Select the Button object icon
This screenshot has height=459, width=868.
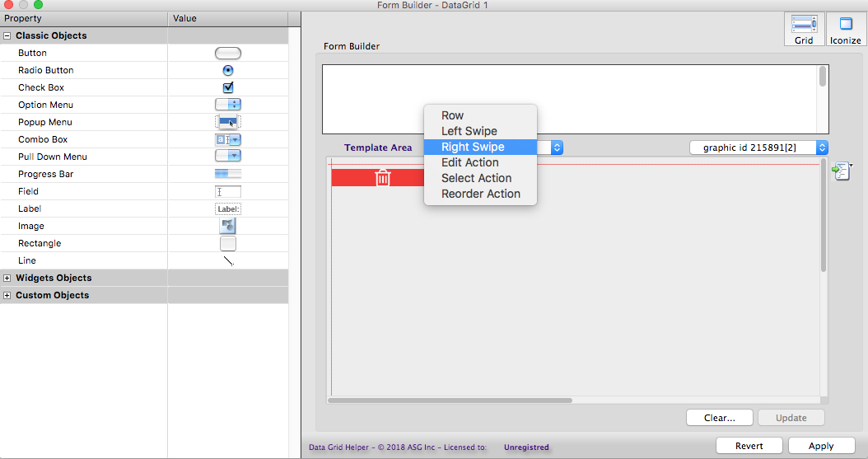point(228,54)
